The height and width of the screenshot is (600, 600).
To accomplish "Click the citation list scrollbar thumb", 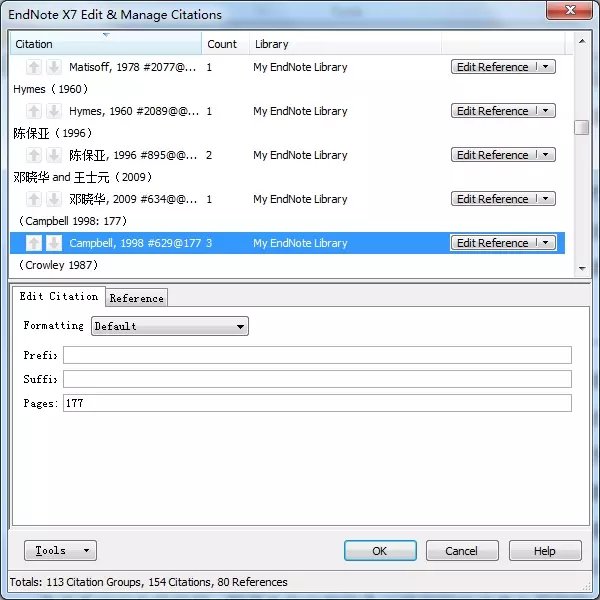I will [582, 127].
